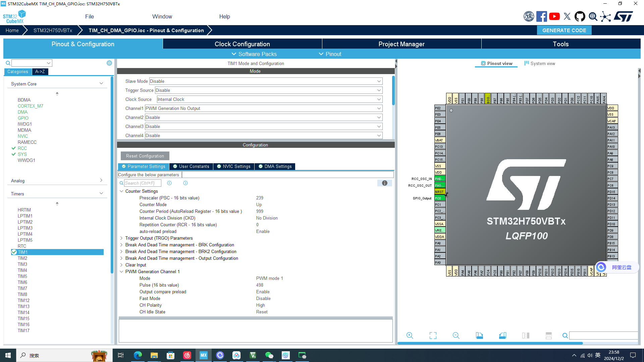The image size is (644, 362).
Task: Open the Slave Mode dropdown
Action: pyautogui.click(x=266, y=81)
